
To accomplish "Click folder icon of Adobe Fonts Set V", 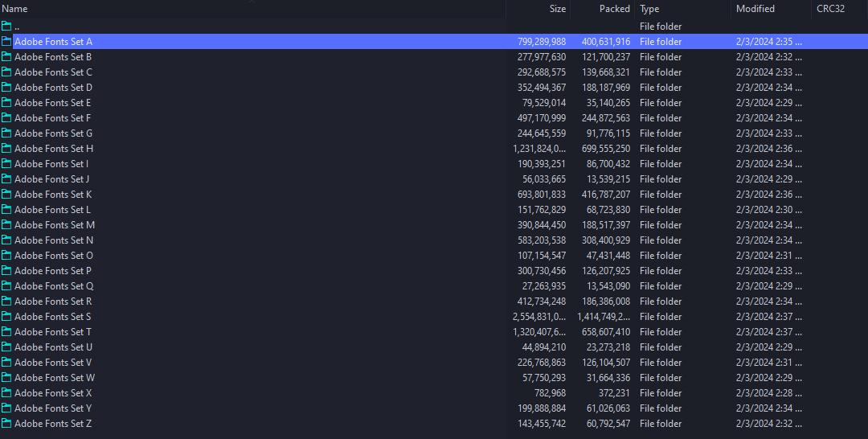I will [6, 362].
